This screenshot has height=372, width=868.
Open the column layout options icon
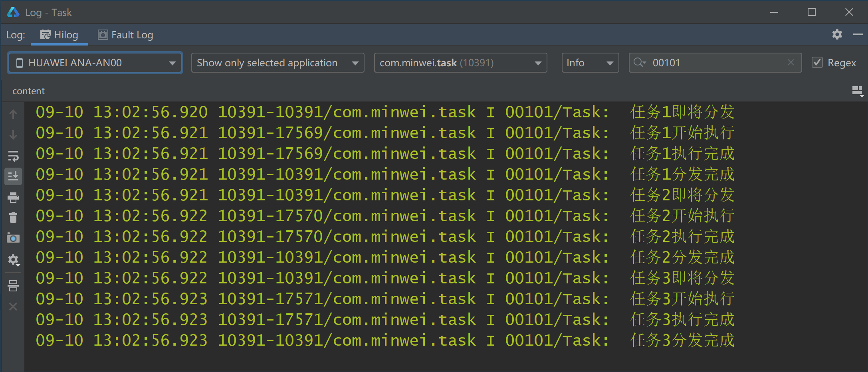pos(858,91)
